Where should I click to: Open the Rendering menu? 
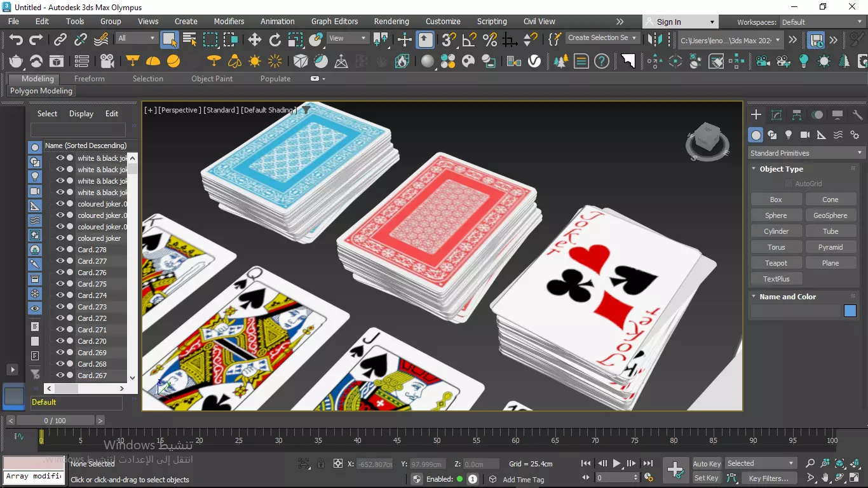[391, 21]
